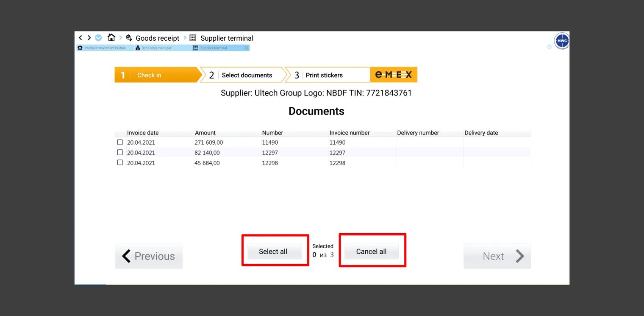Click the Documents heading

click(316, 111)
